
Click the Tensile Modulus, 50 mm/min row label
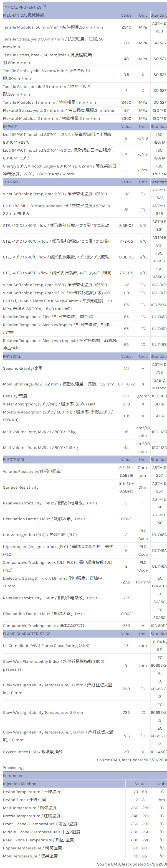pos(53,27)
